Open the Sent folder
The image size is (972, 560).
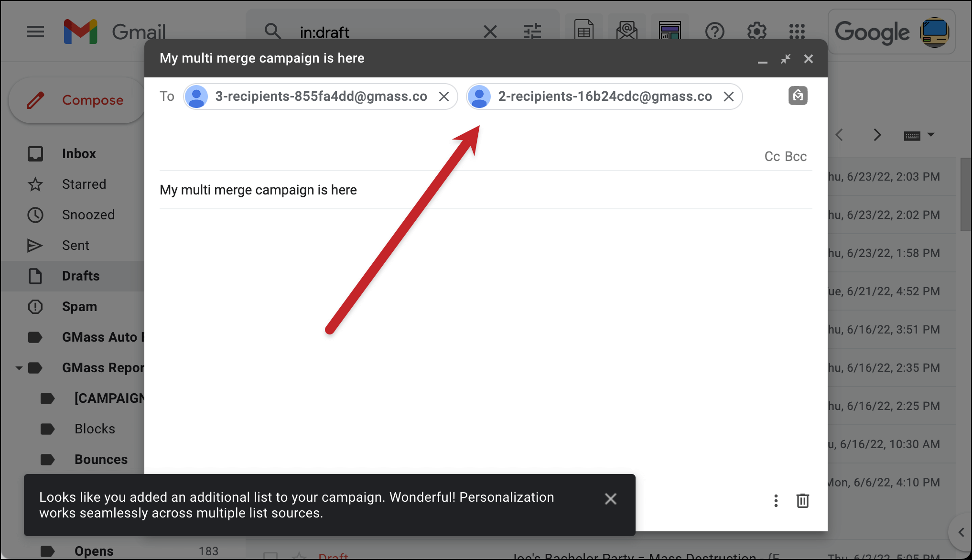tap(76, 246)
